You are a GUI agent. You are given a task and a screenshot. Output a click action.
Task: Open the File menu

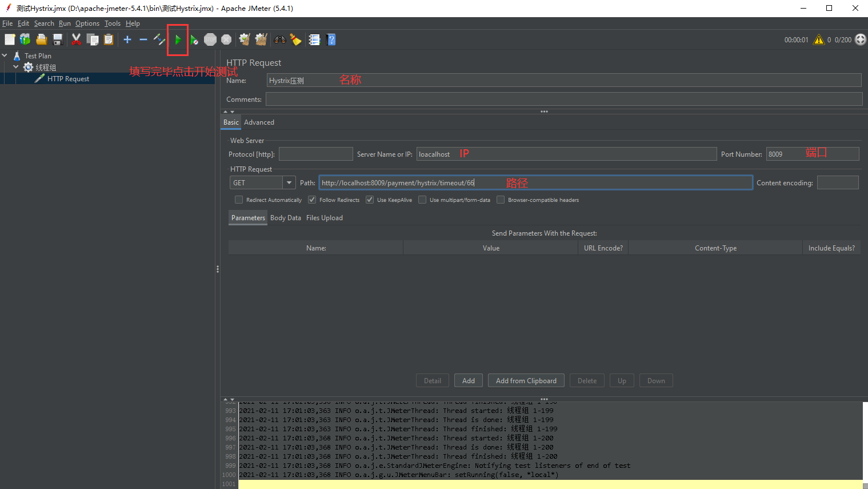(x=7, y=23)
